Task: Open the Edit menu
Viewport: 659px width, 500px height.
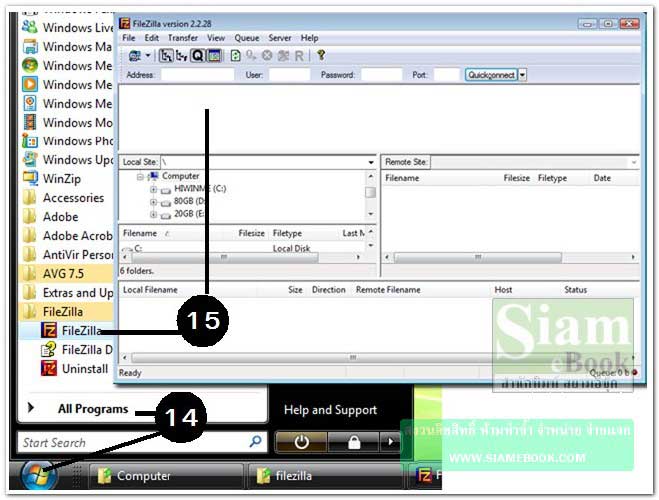Action: coord(151,38)
